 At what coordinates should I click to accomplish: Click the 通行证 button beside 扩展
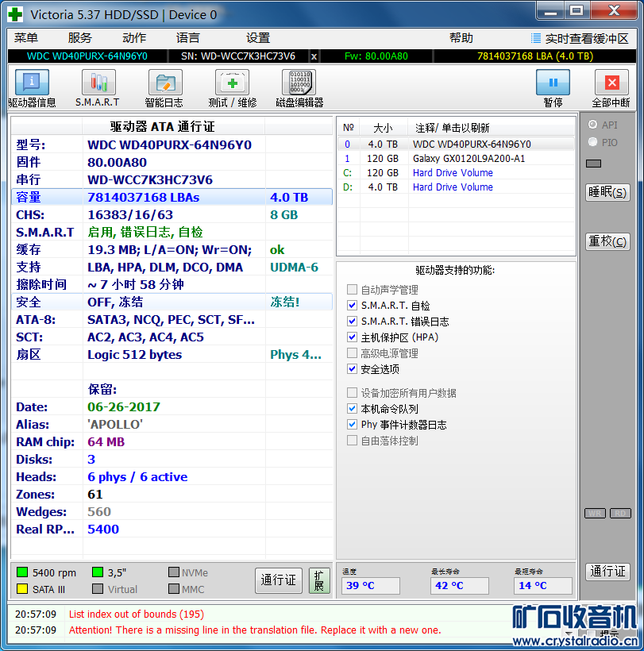pos(279,580)
